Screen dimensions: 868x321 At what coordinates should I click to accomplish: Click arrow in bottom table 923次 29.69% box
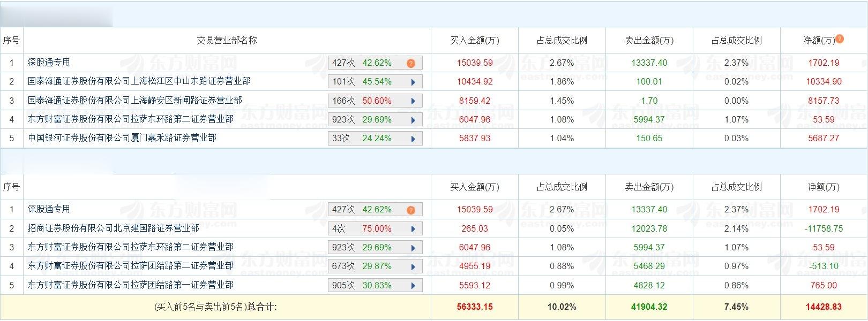pyautogui.click(x=413, y=248)
